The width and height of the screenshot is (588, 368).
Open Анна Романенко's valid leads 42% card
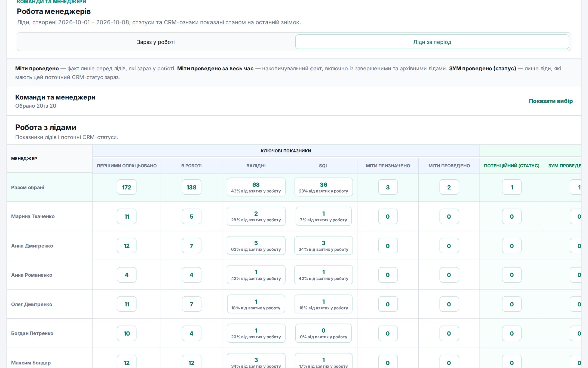tap(256, 275)
